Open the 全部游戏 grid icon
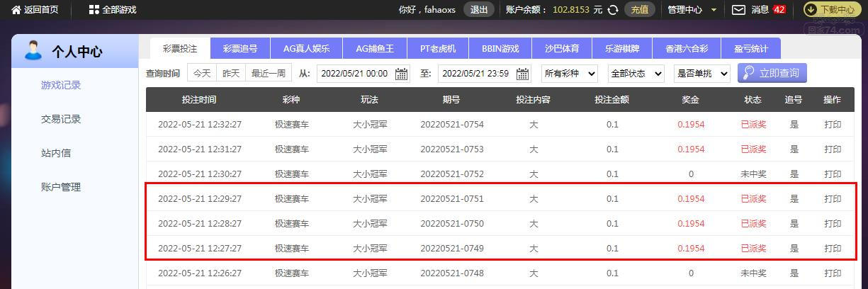The height and width of the screenshot is (289, 868). tap(94, 10)
